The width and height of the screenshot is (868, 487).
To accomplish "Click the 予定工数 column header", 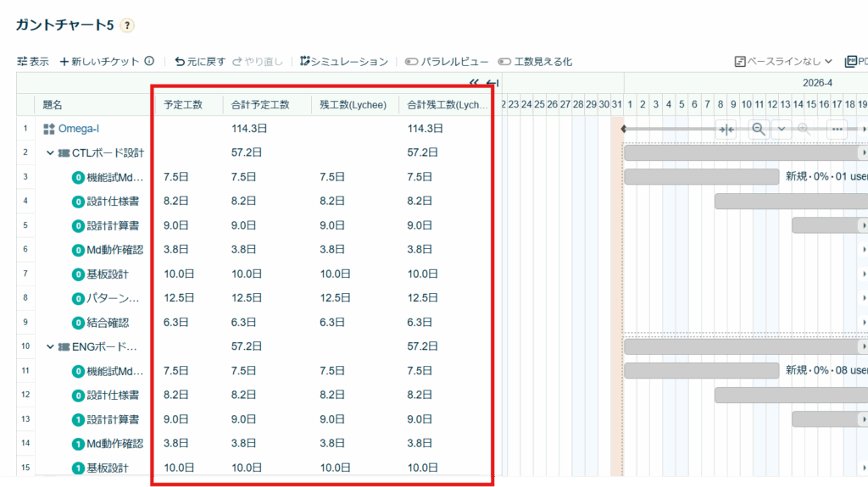I will [x=183, y=105].
